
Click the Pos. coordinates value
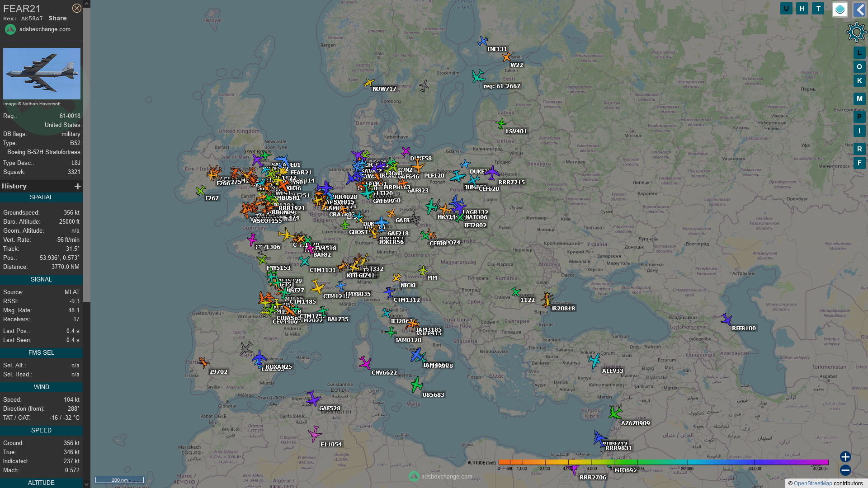tap(59, 258)
